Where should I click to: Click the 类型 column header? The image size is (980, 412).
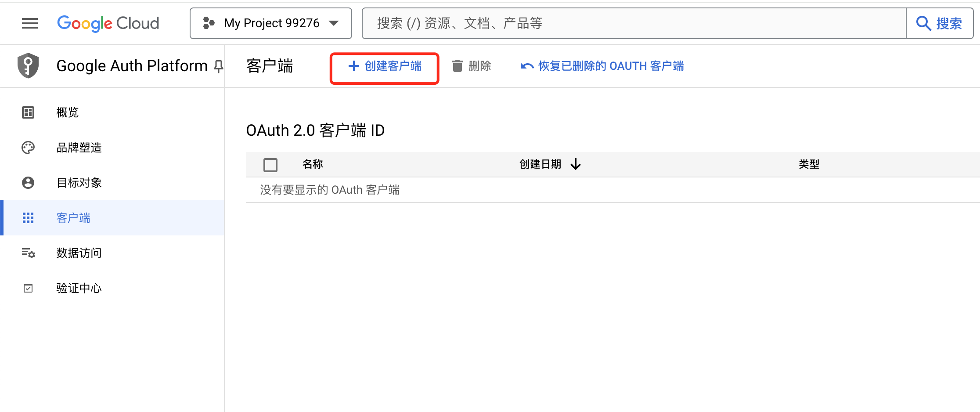click(809, 164)
